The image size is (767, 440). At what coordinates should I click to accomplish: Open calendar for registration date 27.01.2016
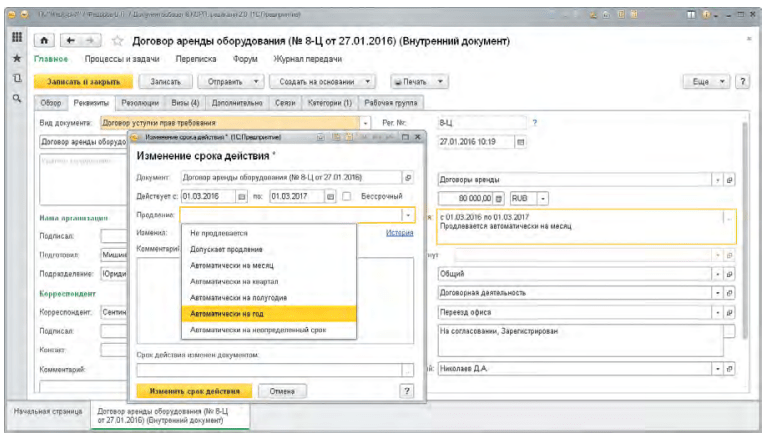(x=520, y=142)
